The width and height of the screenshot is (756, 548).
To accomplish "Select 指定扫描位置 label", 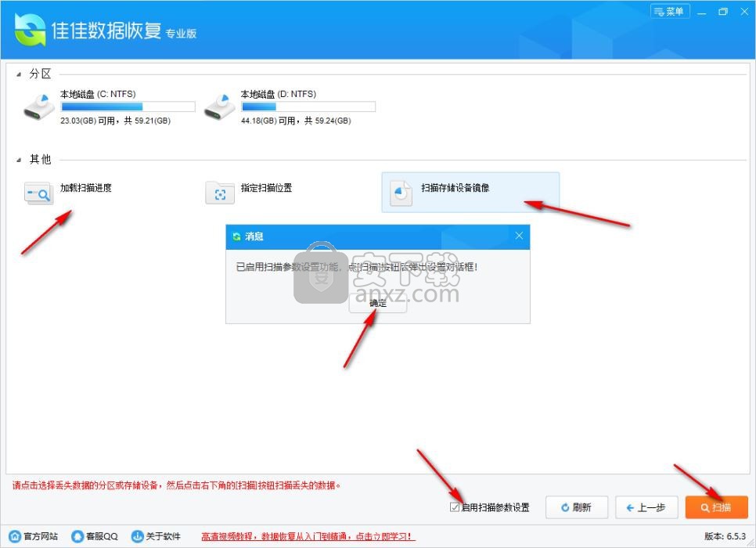I will [x=266, y=188].
